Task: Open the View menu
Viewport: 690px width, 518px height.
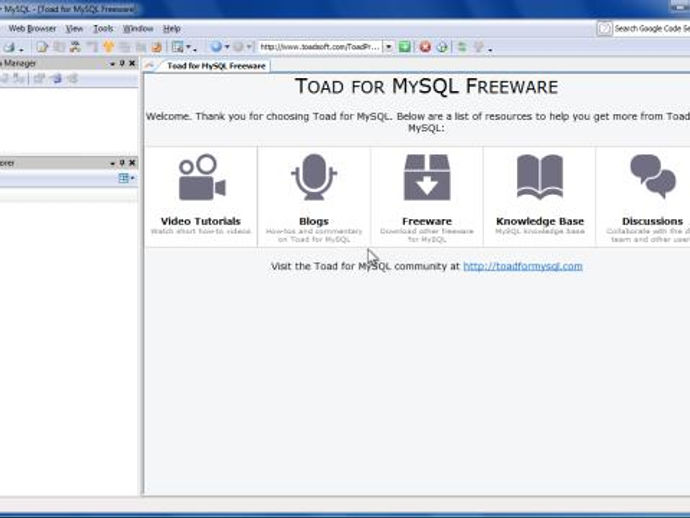Action: (74, 29)
